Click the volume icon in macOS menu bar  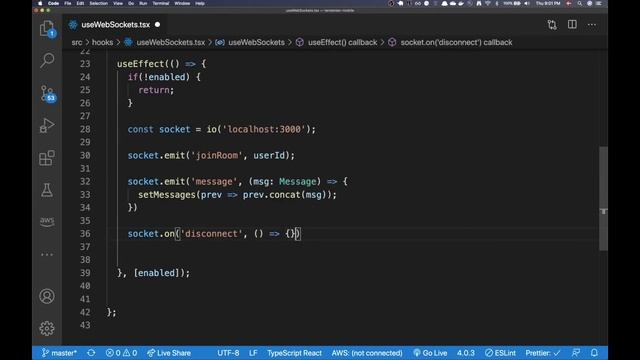click(x=527, y=3)
